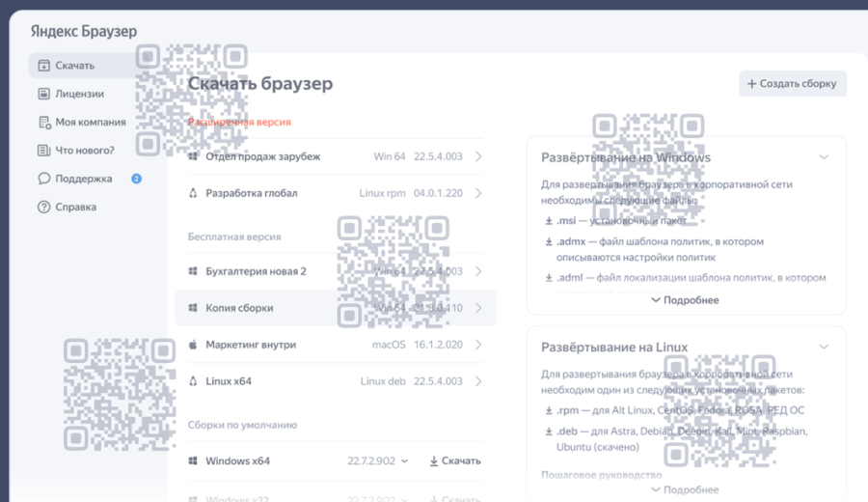Click the Разработка глобал row name

(252, 193)
